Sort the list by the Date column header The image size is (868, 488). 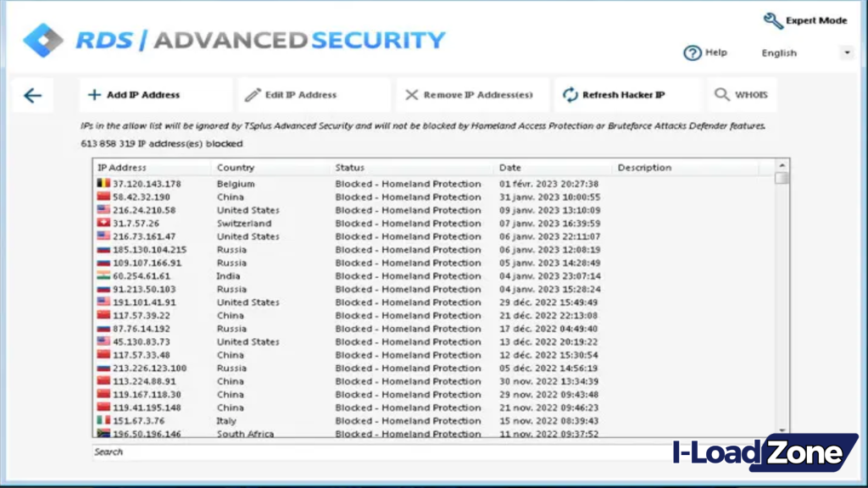509,167
